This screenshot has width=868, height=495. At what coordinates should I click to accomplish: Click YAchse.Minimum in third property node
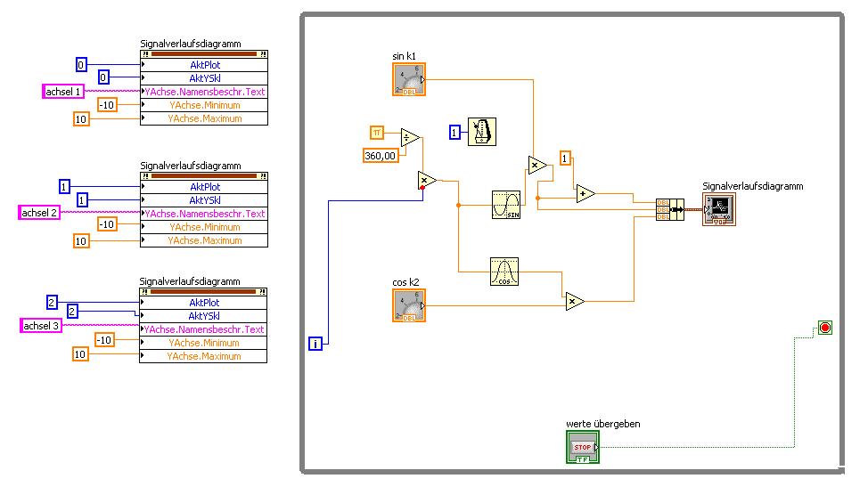pyautogui.click(x=203, y=343)
